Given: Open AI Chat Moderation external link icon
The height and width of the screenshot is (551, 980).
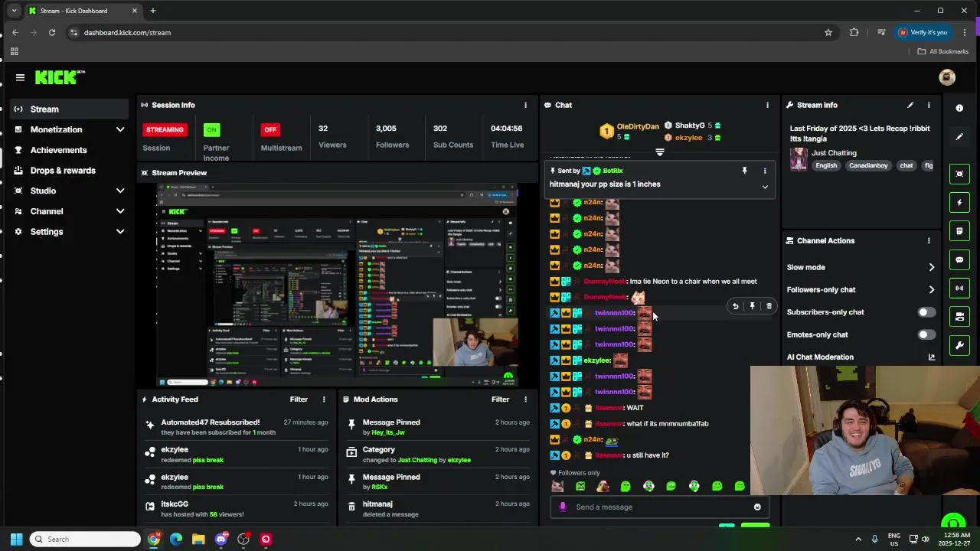Looking at the screenshot, I should tap(932, 357).
